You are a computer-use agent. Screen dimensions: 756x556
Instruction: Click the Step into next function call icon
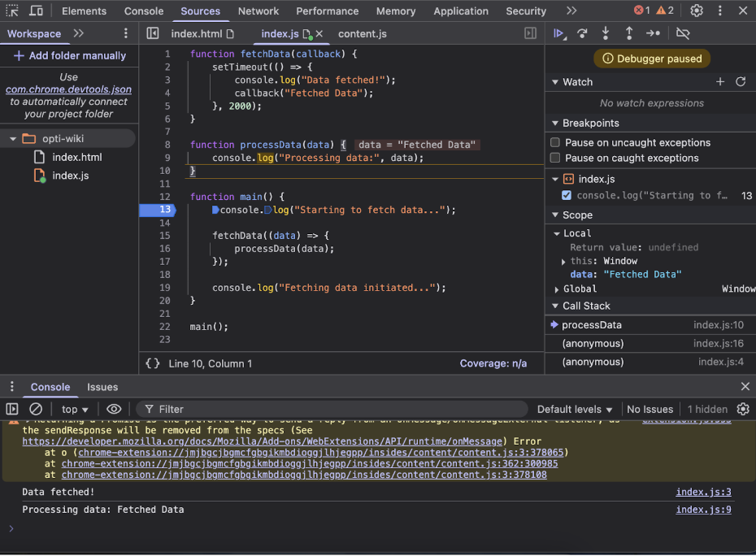click(603, 33)
